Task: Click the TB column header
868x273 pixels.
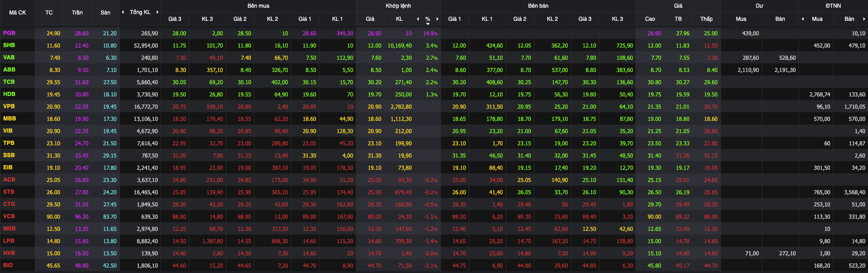Action: click(678, 19)
